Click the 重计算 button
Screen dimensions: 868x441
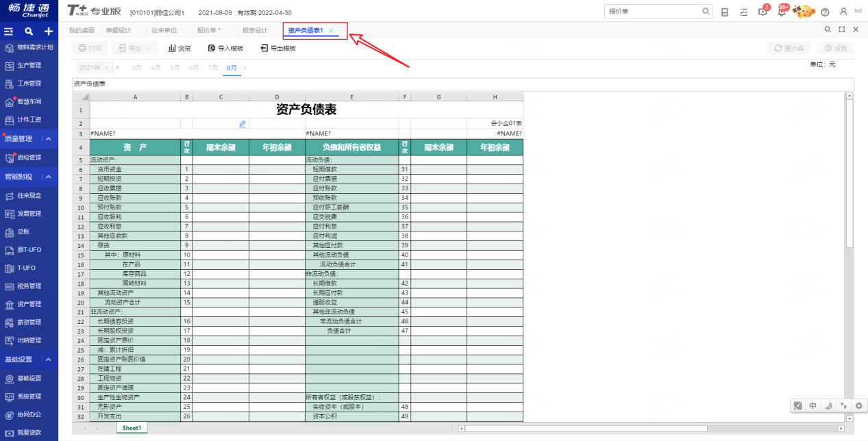pos(789,49)
